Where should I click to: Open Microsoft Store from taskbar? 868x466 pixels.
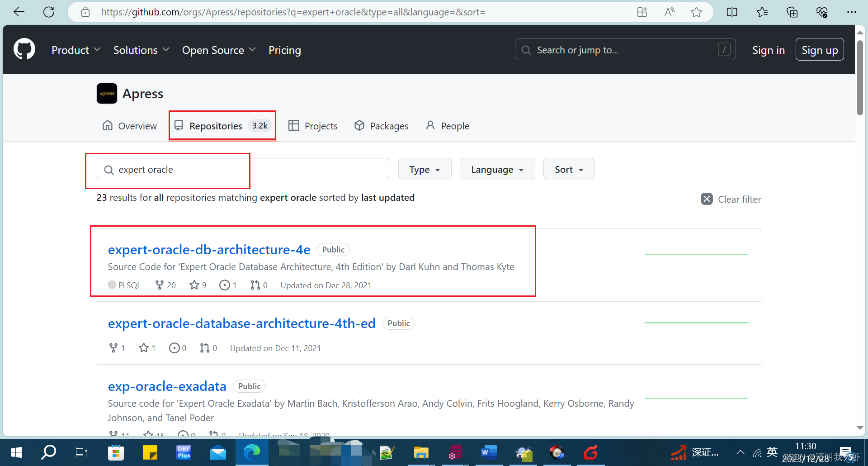pos(116,452)
